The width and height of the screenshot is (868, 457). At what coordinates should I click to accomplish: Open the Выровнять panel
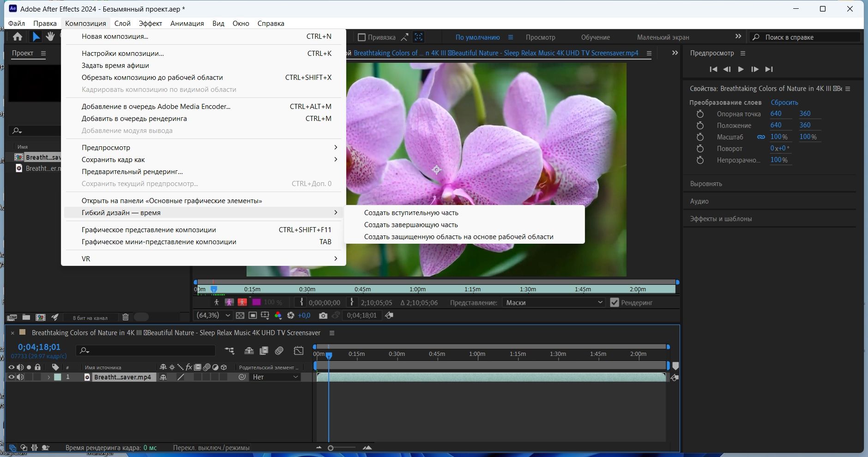click(705, 183)
